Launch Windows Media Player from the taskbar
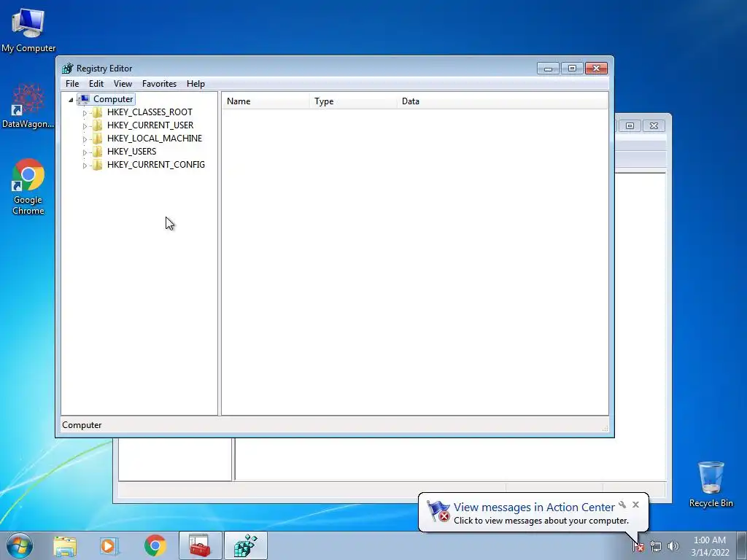 (x=109, y=545)
